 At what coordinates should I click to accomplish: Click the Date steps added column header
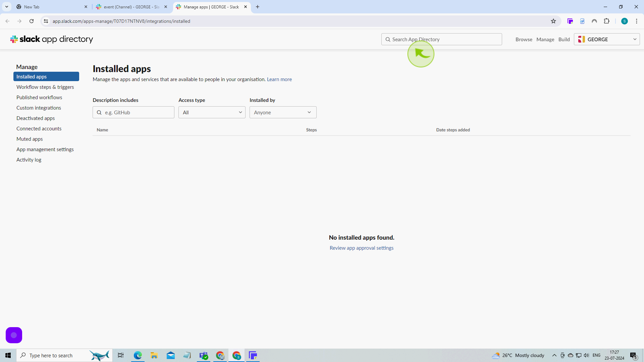point(453,130)
